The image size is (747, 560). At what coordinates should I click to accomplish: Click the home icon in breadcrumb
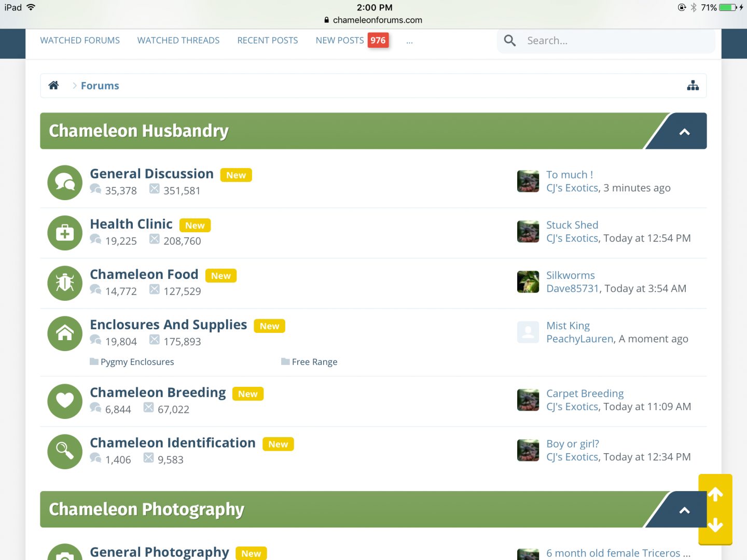[53, 86]
